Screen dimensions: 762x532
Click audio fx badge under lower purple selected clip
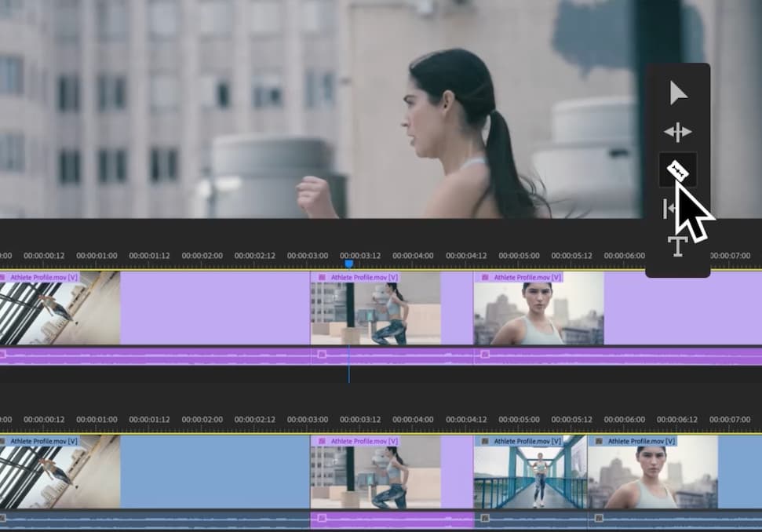click(x=320, y=518)
